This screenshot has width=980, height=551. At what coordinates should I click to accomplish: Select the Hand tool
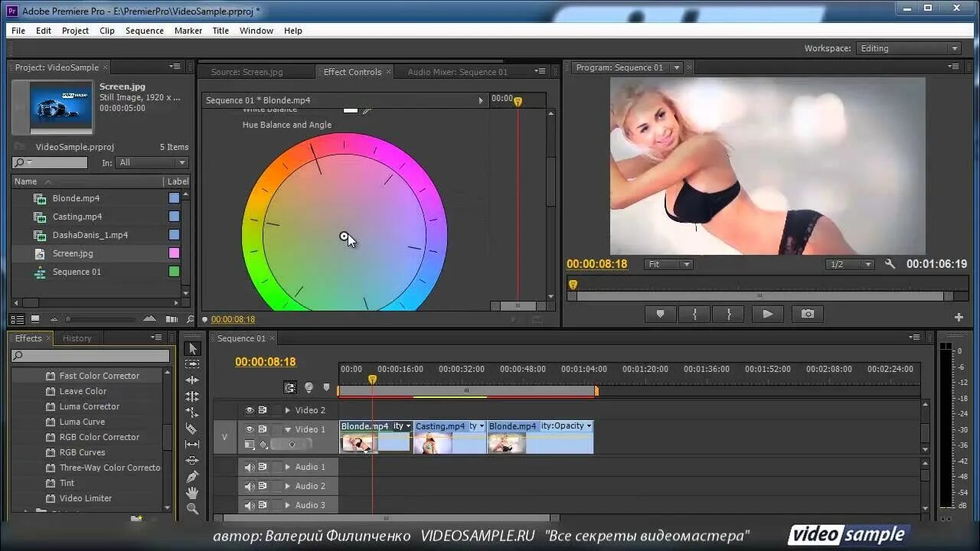[192, 493]
